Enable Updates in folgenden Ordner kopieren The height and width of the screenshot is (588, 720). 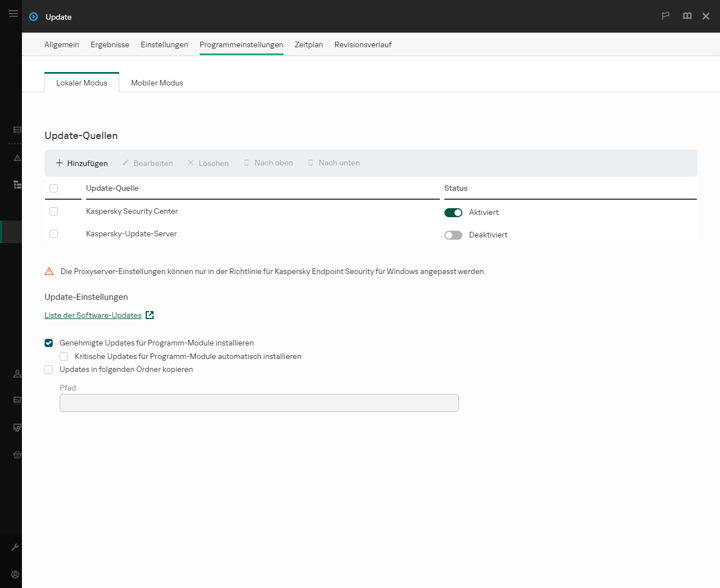(x=49, y=370)
